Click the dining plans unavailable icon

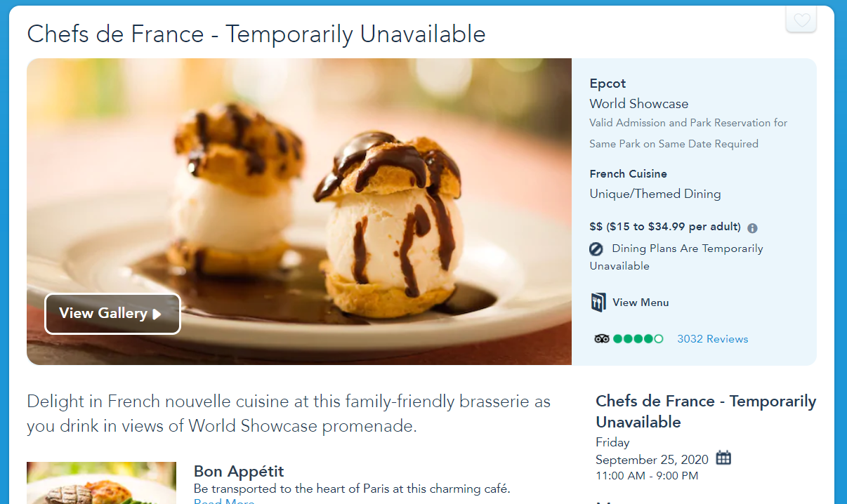[596, 248]
